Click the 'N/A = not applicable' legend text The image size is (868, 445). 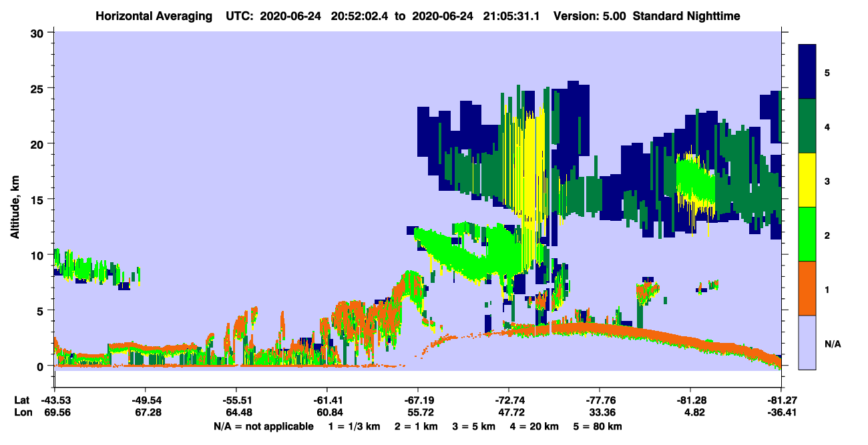tap(263, 426)
